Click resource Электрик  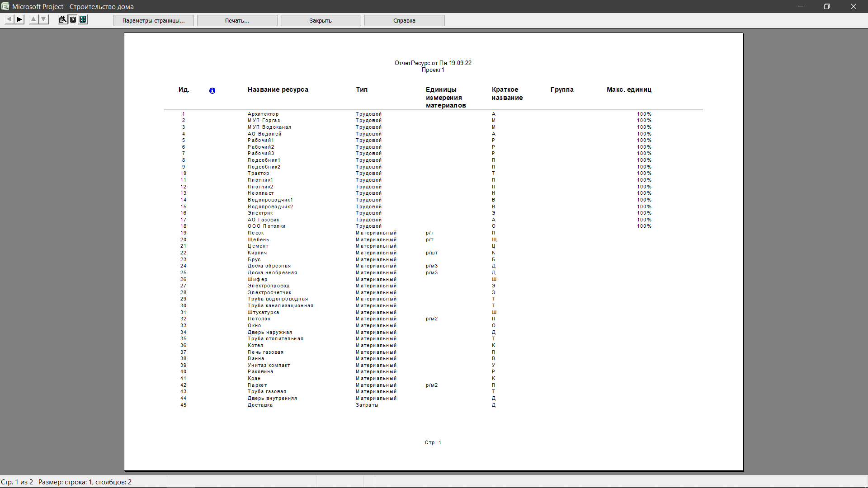coord(260,213)
